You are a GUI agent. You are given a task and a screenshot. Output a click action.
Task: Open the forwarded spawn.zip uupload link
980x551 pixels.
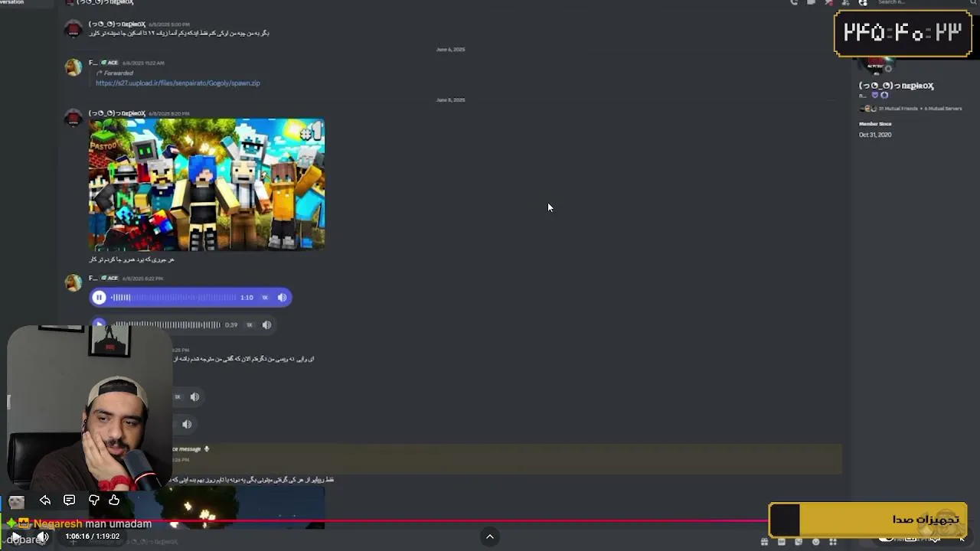[x=178, y=83]
